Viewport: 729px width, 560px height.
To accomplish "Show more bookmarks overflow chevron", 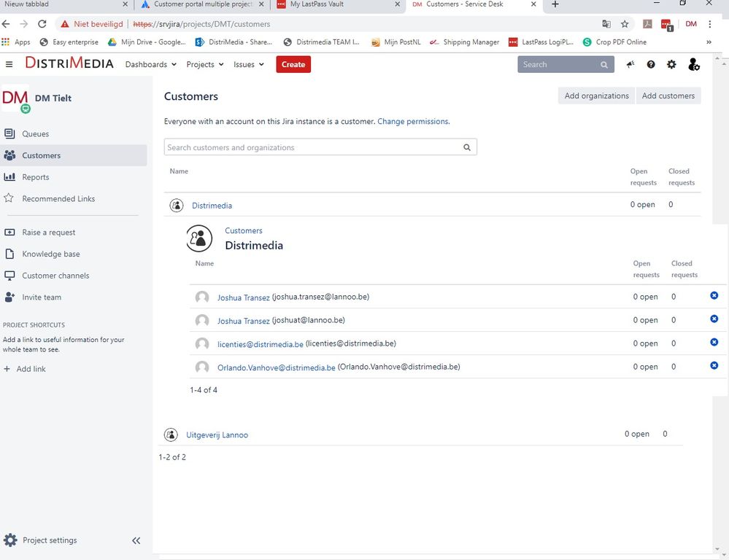I will (709, 42).
